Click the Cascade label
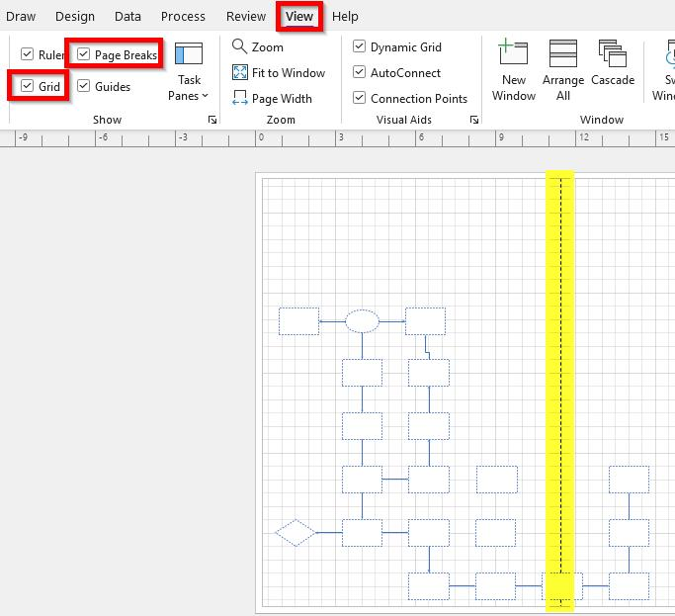The image size is (675, 616). click(613, 80)
